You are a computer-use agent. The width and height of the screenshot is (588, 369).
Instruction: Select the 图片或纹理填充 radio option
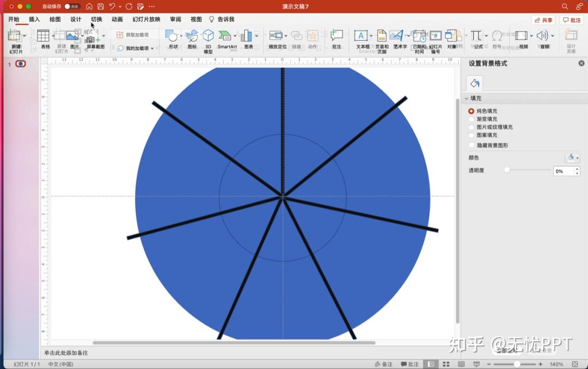tap(471, 127)
